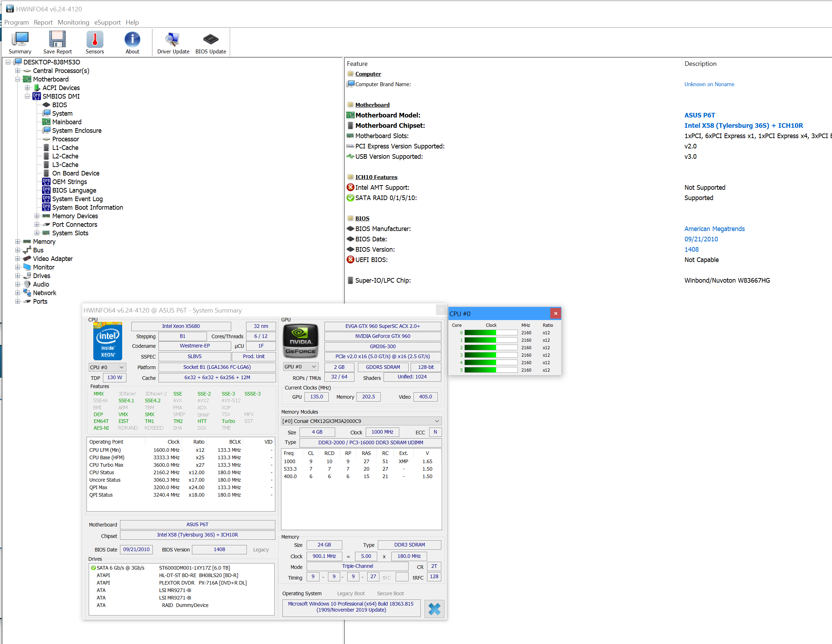
Task: Click SMBIOS DMI icon in tree
Action: pos(37,96)
